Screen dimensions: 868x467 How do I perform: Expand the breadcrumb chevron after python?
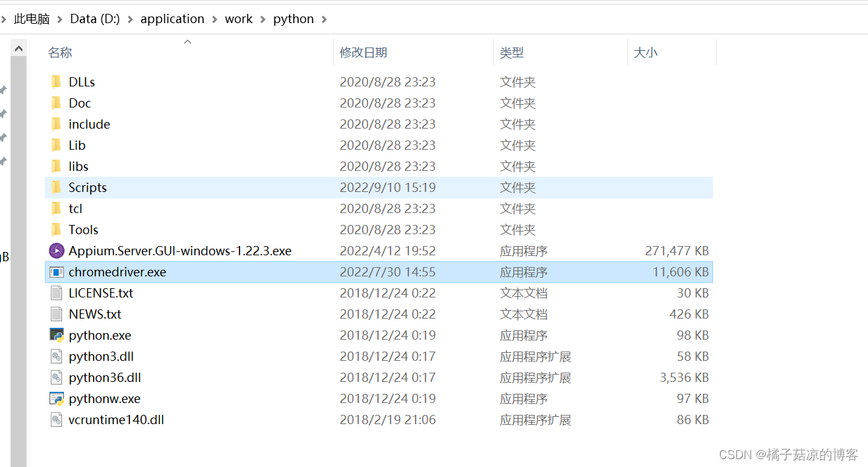[x=325, y=18]
